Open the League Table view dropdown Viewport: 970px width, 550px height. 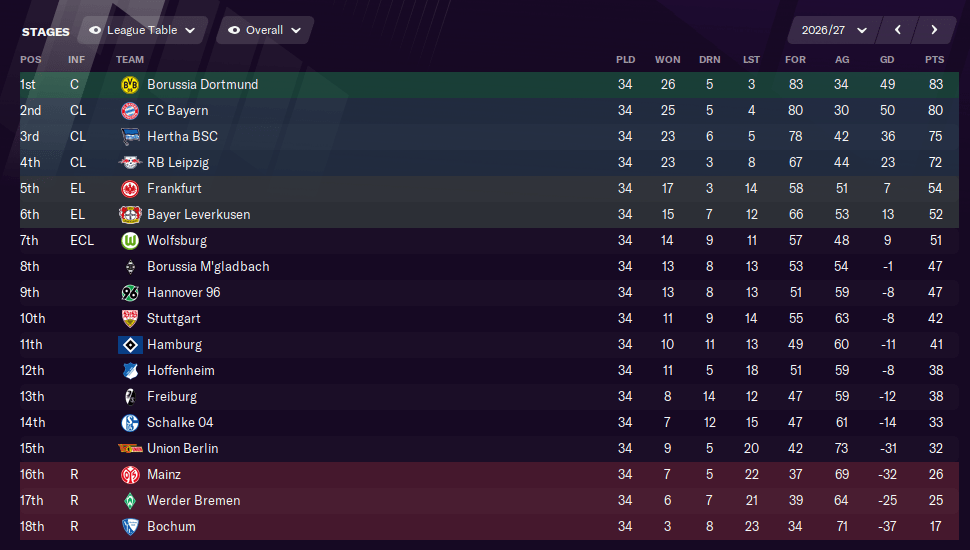point(144,30)
